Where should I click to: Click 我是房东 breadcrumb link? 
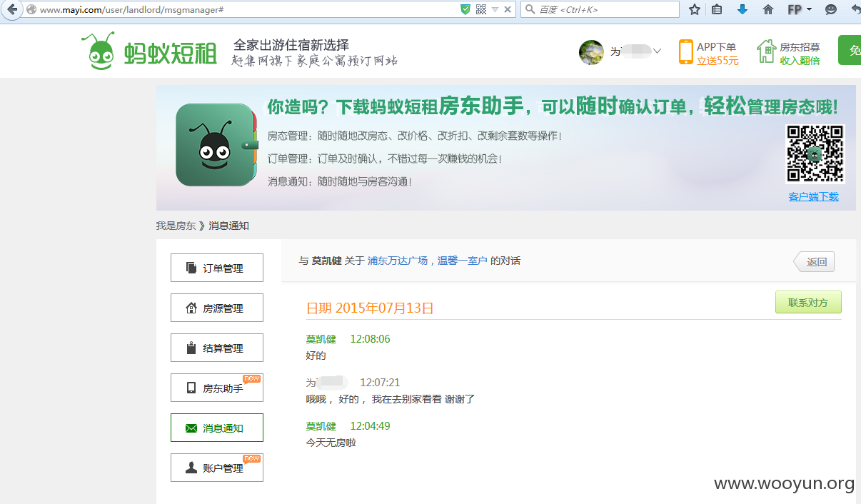pyautogui.click(x=176, y=226)
